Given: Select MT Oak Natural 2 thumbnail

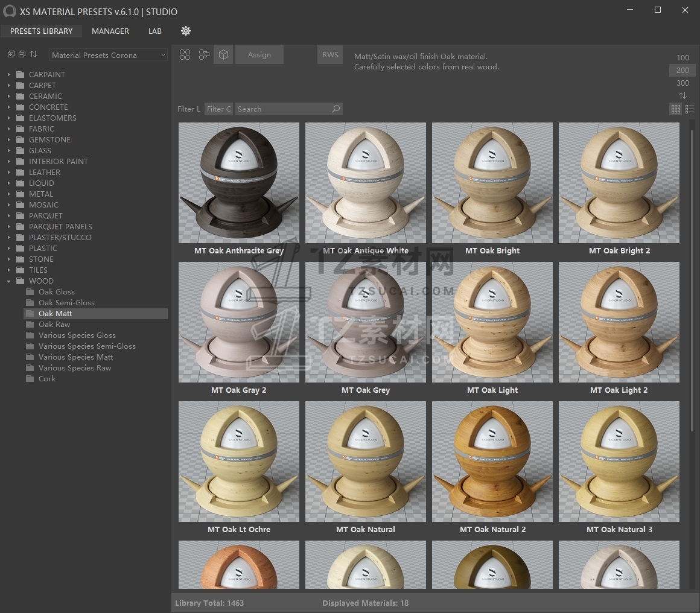Looking at the screenshot, I should point(492,462).
